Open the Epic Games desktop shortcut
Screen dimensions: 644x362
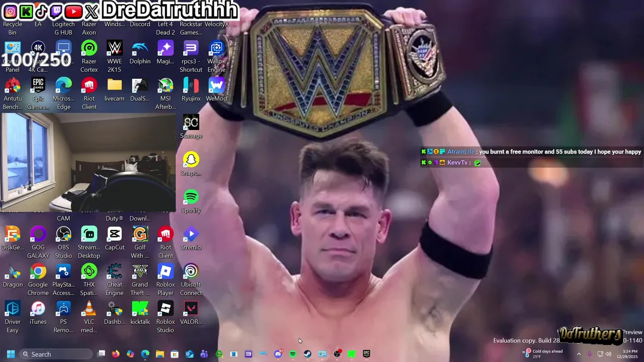(x=38, y=94)
